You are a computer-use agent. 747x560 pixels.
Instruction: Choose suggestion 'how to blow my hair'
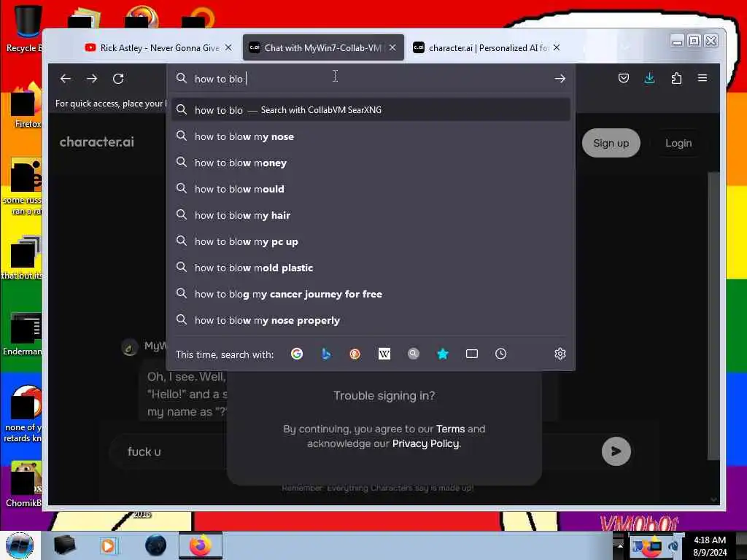pyautogui.click(x=371, y=215)
